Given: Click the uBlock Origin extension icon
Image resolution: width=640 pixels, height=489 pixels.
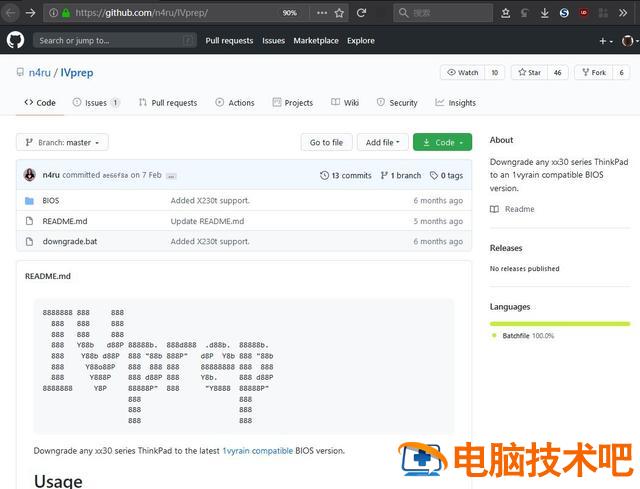Looking at the screenshot, I should 584,13.
